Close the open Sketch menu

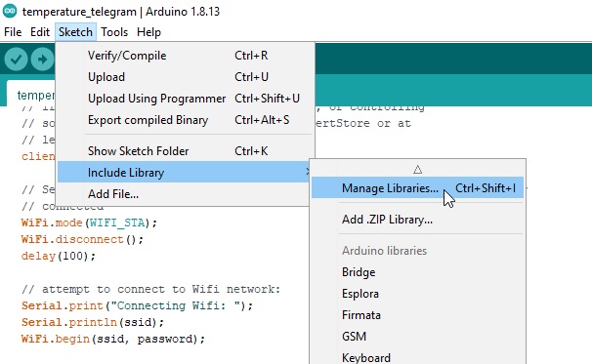pyautogui.click(x=75, y=32)
